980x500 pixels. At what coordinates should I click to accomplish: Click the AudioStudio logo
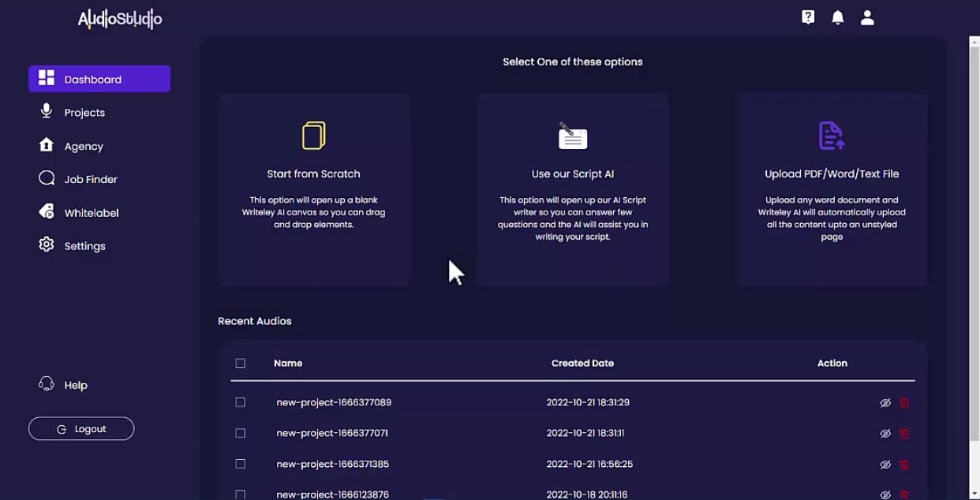click(120, 19)
